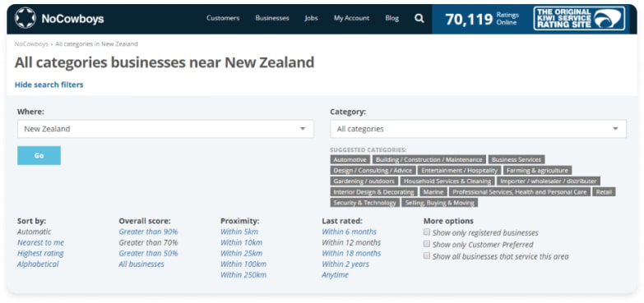The height and width of the screenshot is (303, 644).
Task: Filter overall score Greater than 50%
Action: coord(148,254)
